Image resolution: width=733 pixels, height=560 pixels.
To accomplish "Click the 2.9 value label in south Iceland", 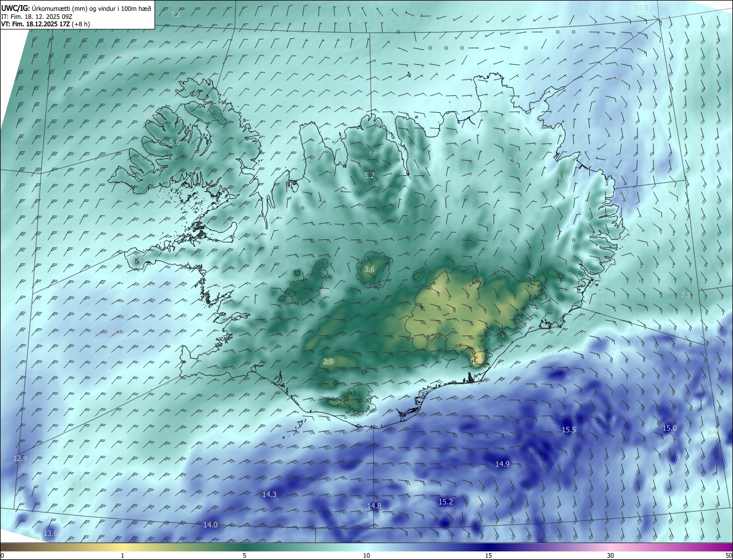I will 328,361.
